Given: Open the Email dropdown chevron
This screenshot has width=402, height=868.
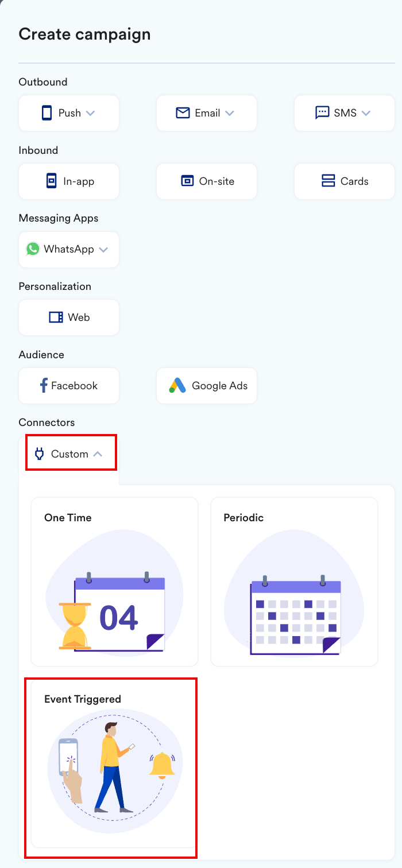Looking at the screenshot, I should click(x=230, y=113).
